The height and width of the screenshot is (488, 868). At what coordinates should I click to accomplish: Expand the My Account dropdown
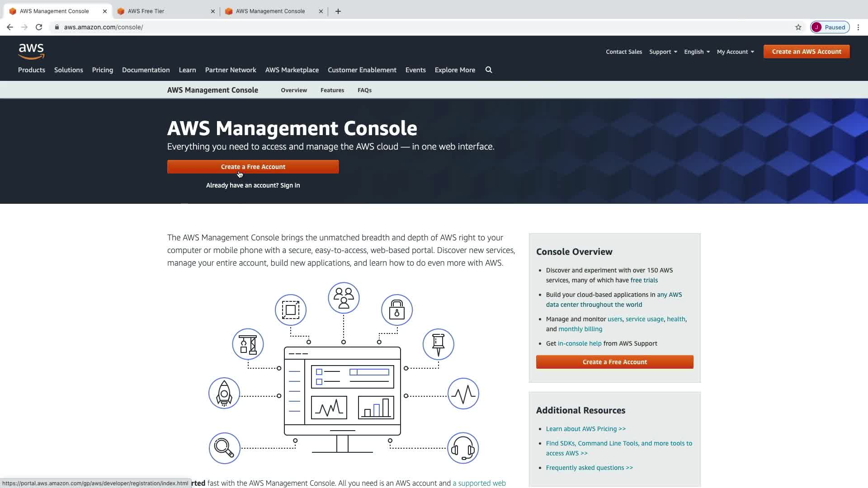coord(735,52)
